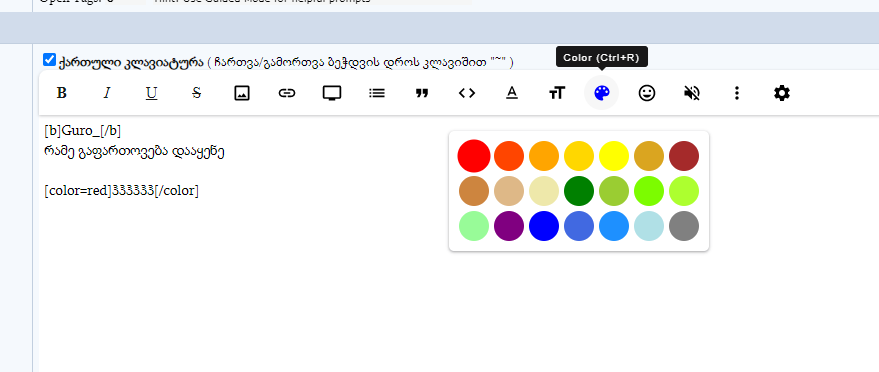Insert a bulleted list
This screenshot has height=372, width=879.
[x=377, y=93]
